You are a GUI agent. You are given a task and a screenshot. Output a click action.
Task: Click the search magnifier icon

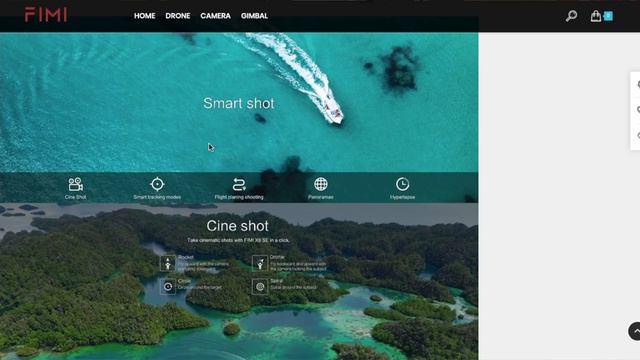[x=571, y=16]
